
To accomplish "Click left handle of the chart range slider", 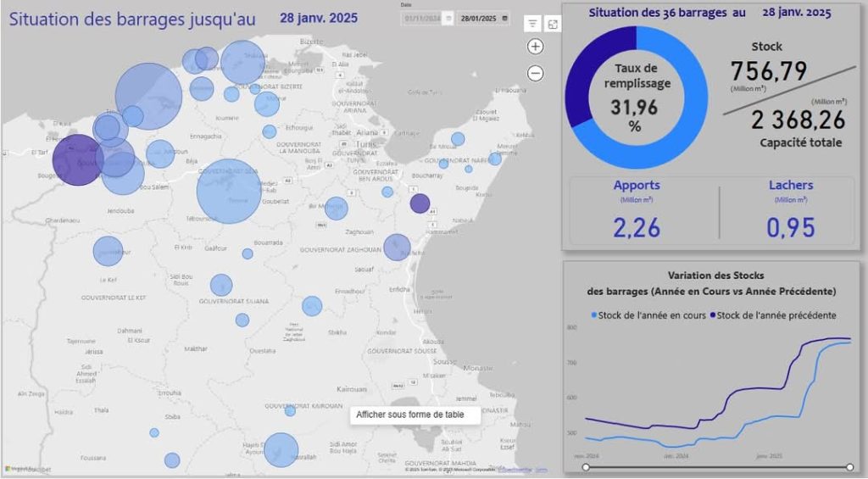I will (x=586, y=467).
